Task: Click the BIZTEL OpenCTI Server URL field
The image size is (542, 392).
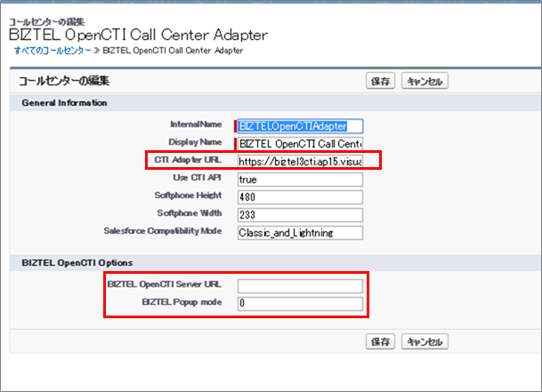Action: point(300,285)
